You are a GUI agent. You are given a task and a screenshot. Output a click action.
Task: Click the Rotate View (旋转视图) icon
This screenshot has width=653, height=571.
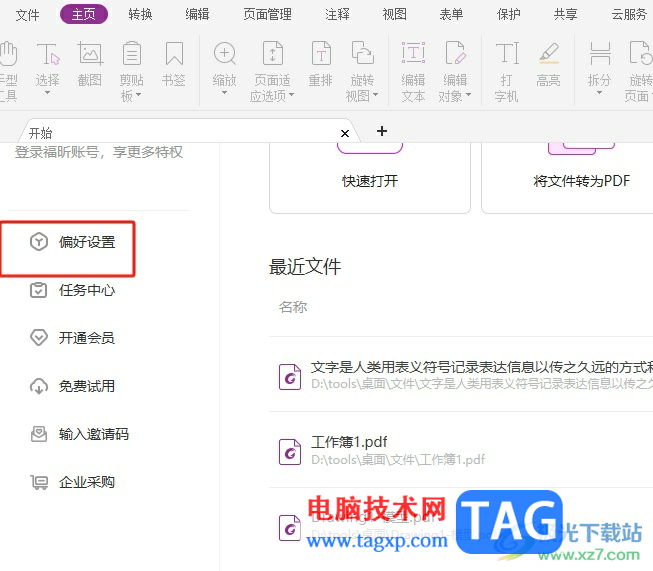pos(362,52)
